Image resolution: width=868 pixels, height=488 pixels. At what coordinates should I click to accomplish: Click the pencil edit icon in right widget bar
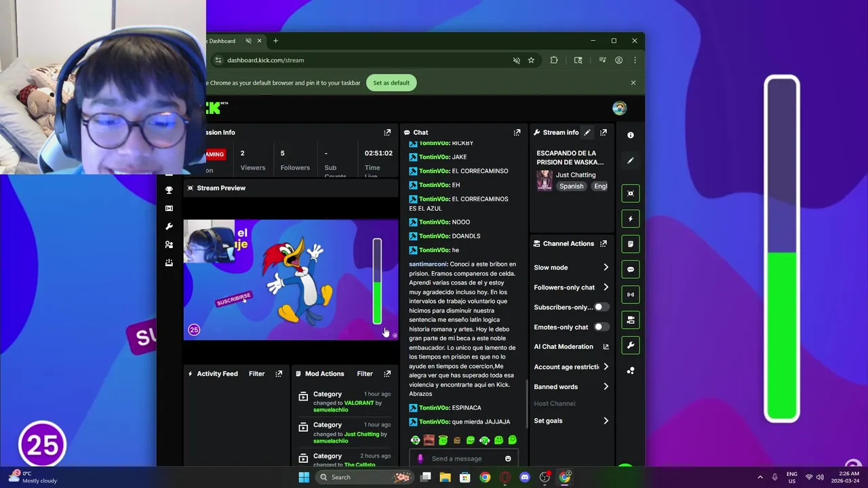point(631,161)
